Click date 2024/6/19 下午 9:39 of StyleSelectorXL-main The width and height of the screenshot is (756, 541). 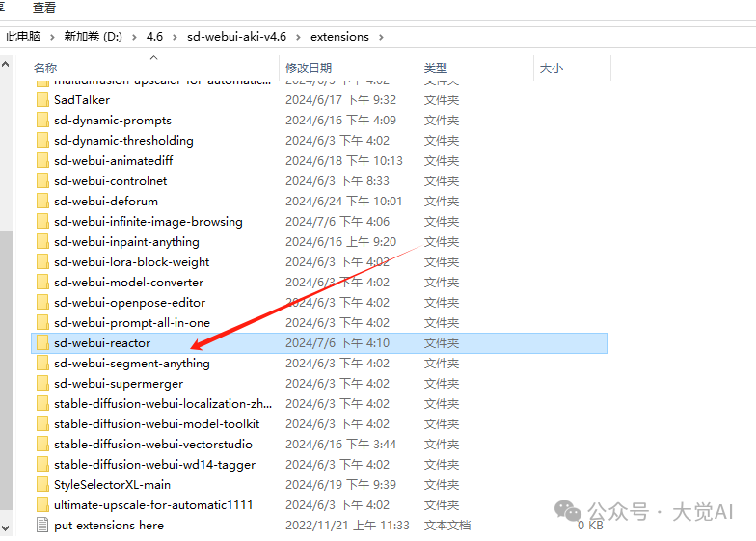pos(341,484)
